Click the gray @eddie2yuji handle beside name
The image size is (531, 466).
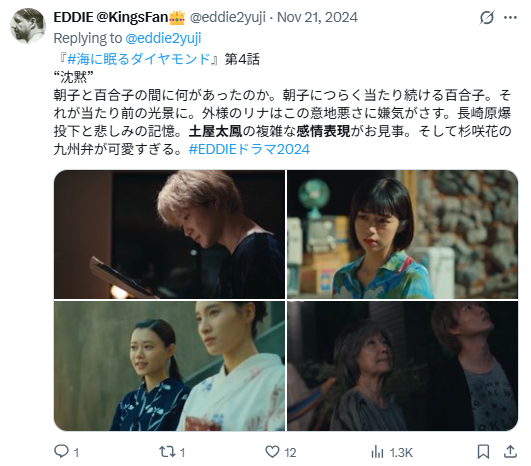pyautogui.click(x=228, y=17)
